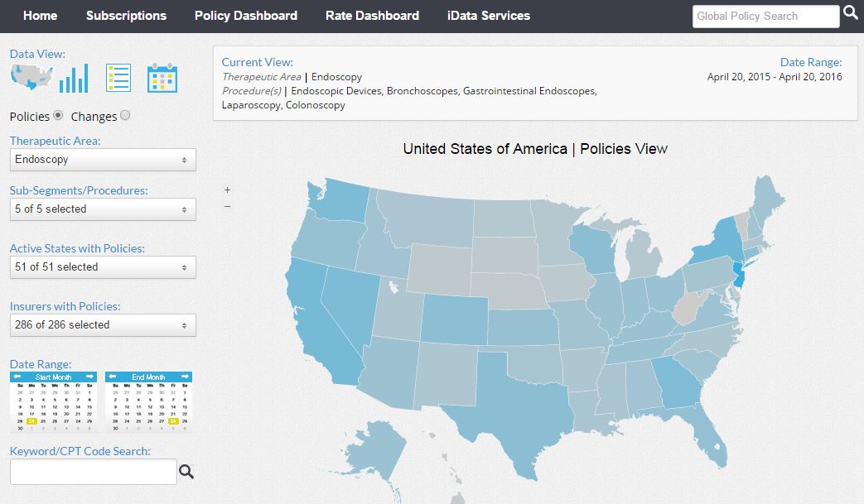864x504 pixels.
Task: Zoom out the map with minus icon
Action: pos(227,206)
